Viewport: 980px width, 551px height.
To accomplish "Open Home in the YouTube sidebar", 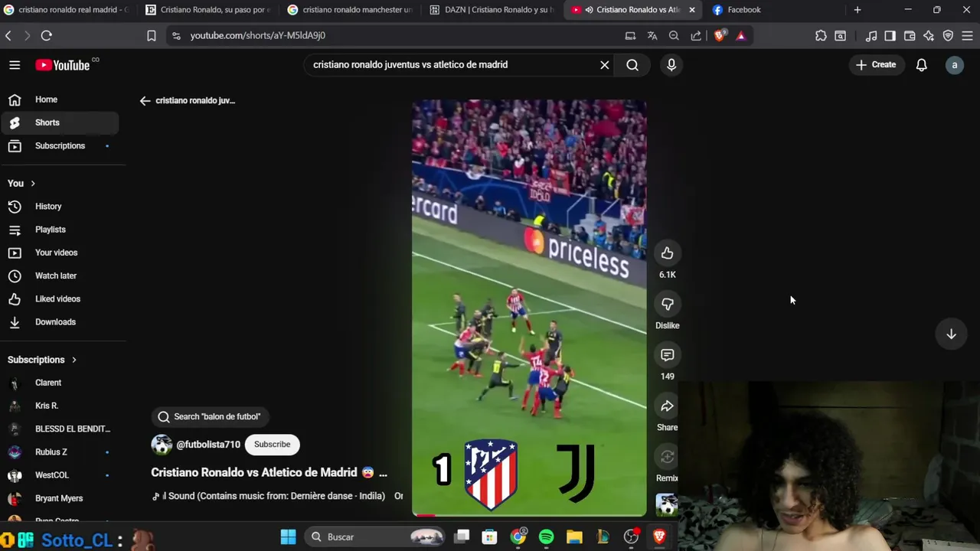I will pos(60,99).
